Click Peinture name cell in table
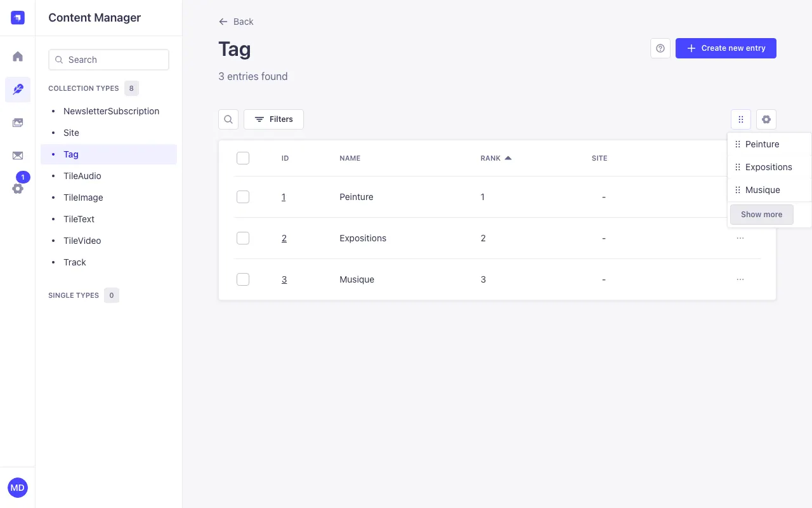The height and width of the screenshot is (508, 812). point(357,197)
